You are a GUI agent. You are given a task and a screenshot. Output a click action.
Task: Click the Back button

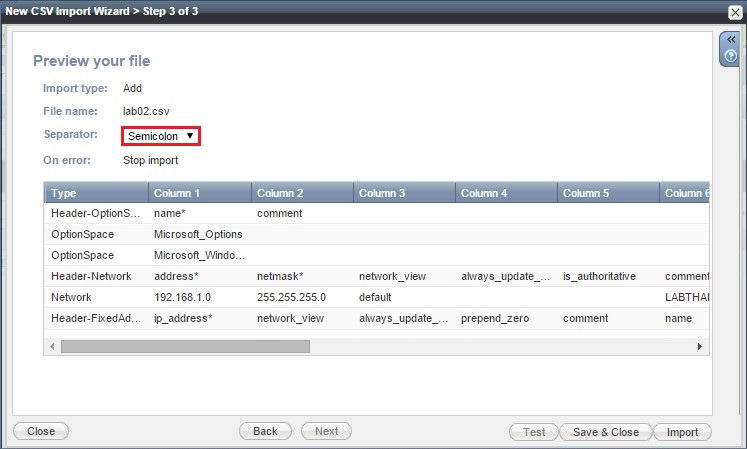tap(265, 432)
